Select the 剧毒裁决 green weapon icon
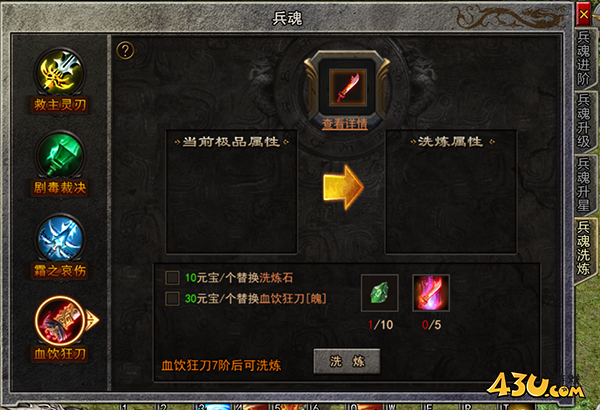Viewport: 600px width, 410px height. point(60,155)
